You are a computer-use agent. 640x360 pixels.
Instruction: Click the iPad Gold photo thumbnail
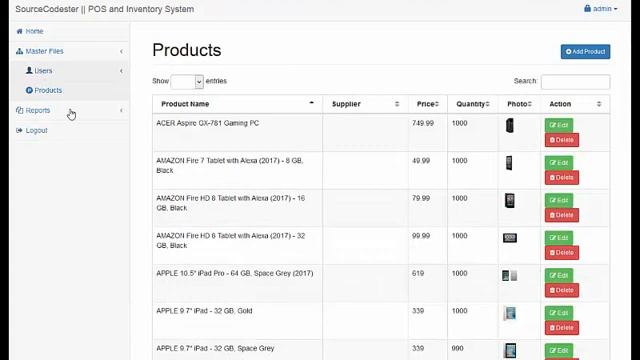coord(509,313)
